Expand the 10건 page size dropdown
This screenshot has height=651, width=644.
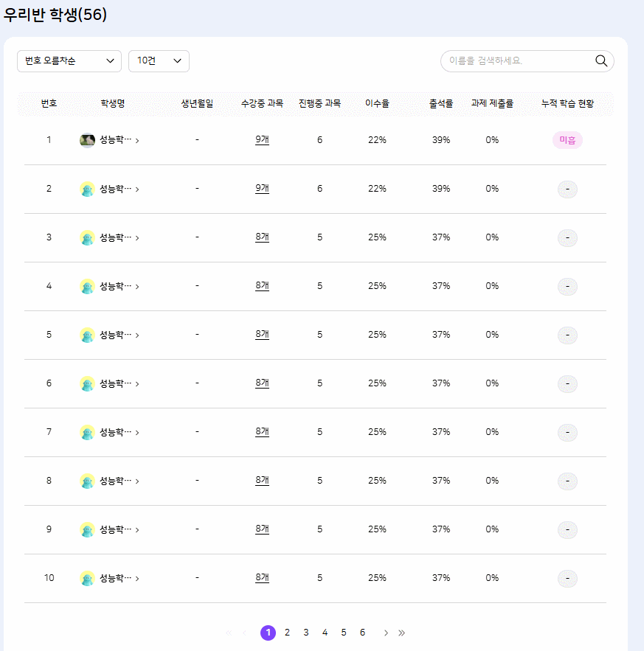[159, 61]
